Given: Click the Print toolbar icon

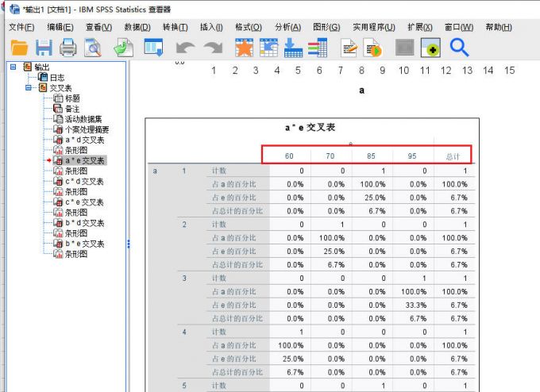Looking at the screenshot, I should click(68, 48).
